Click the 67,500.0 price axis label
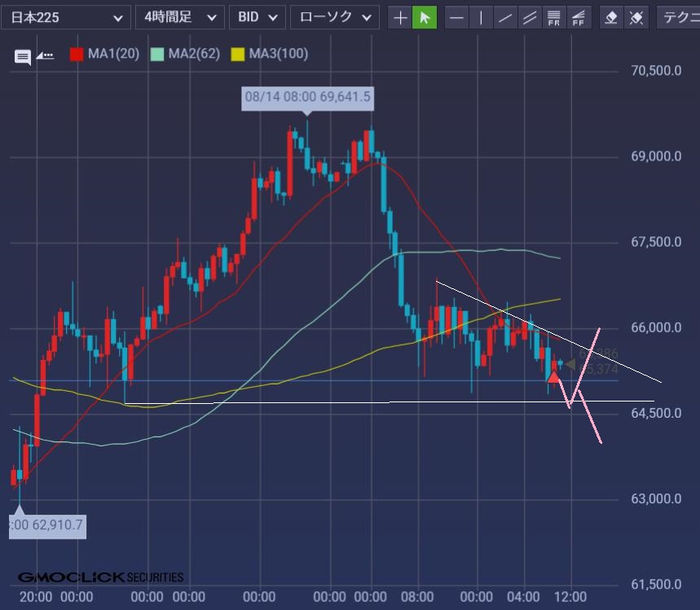The image size is (700, 610). pyautogui.click(x=656, y=242)
